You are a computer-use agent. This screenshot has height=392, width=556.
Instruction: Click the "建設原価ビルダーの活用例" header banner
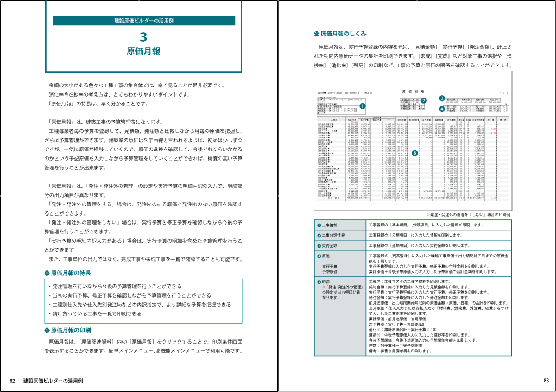143,21
